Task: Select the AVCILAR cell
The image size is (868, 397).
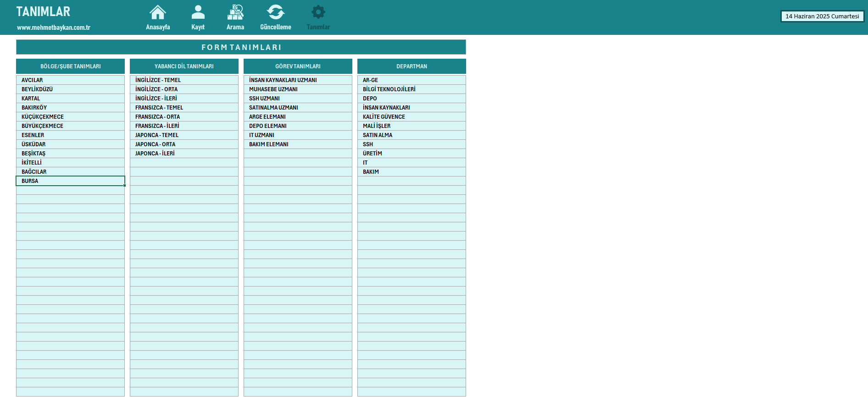Action: [70, 80]
